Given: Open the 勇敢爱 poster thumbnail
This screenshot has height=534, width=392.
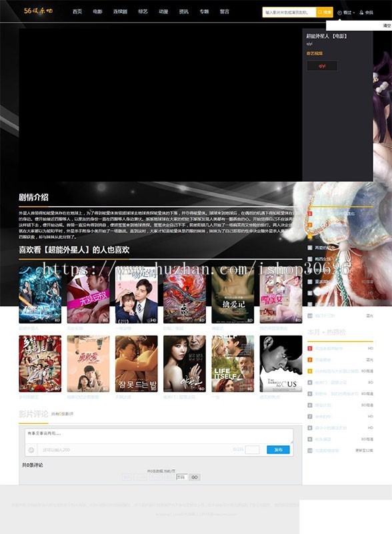Looking at the screenshot, I should coord(88,364).
